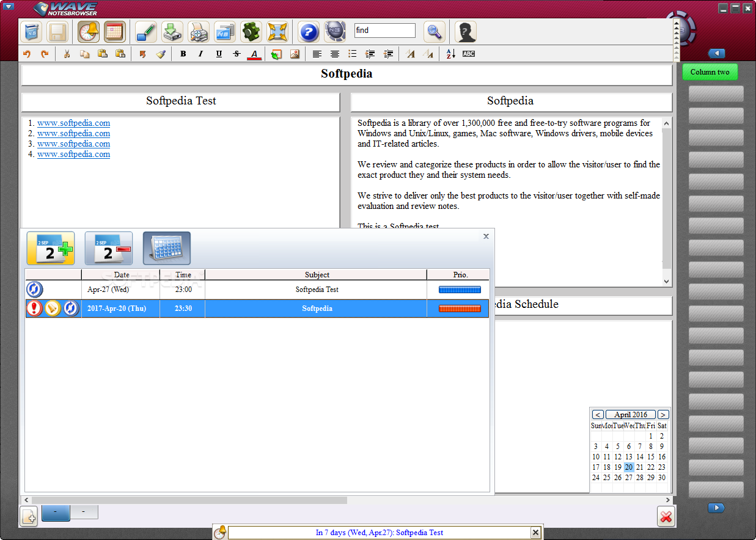Open list item 4 www.softpedia.com link
Viewport: 756px width, 540px height.
[x=73, y=154]
